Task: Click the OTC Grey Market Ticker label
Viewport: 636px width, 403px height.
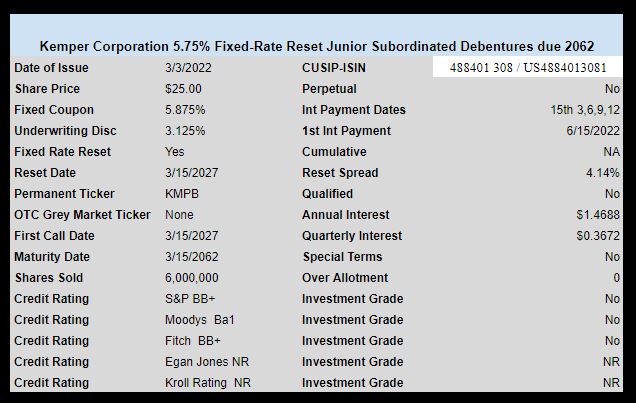Action: pyautogui.click(x=82, y=215)
